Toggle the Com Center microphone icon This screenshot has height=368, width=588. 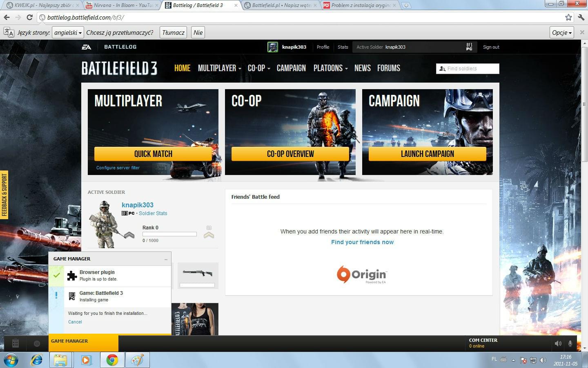[x=570, y=343]
